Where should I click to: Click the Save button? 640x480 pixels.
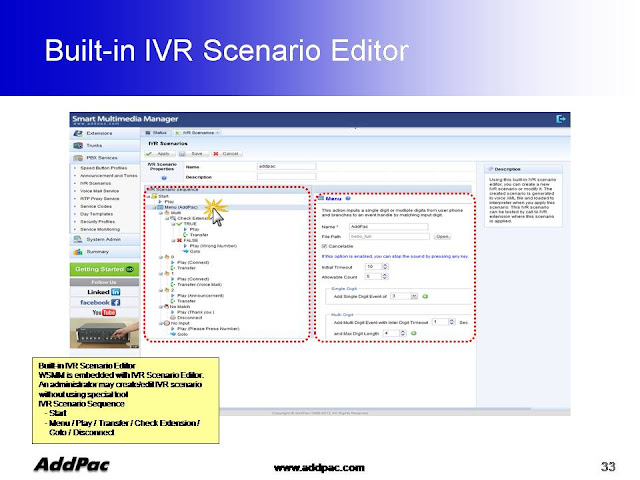(x=193, y=154)
